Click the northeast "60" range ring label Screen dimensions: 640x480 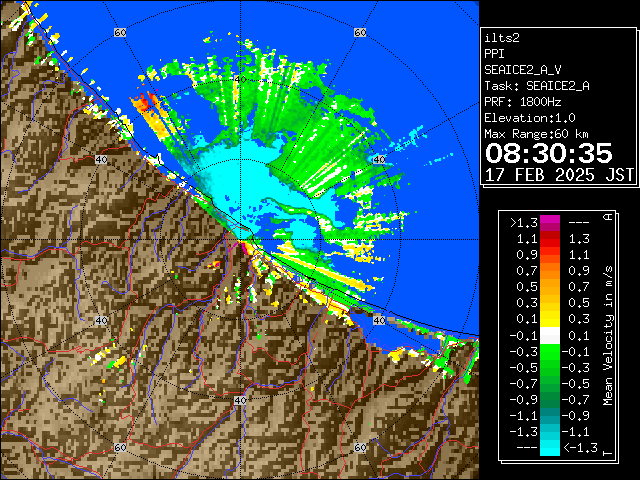[x=360, y=32]
